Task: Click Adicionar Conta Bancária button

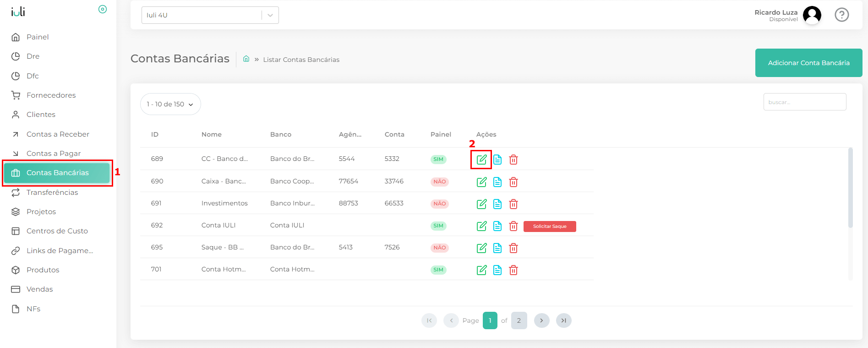Action: (808, 63)
